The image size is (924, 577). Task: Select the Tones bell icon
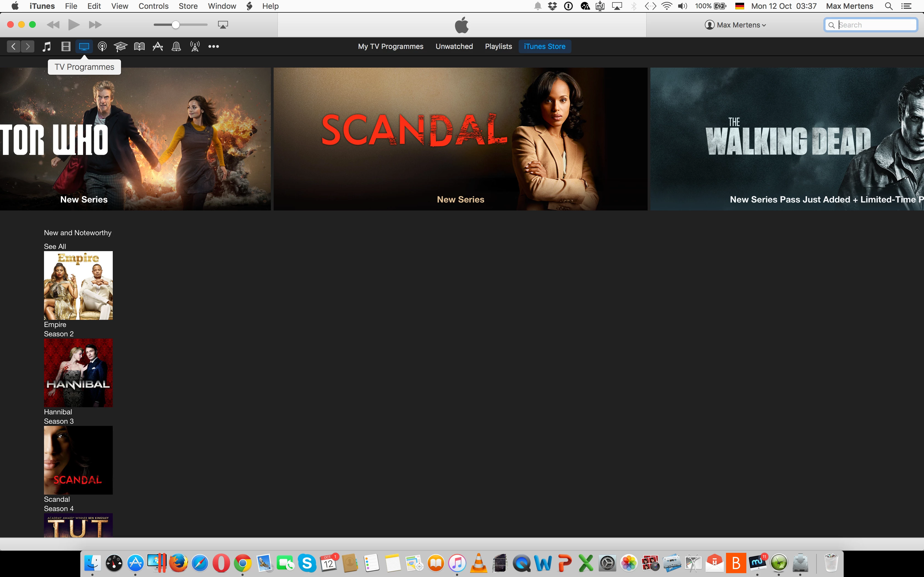[x=176, y=46]
